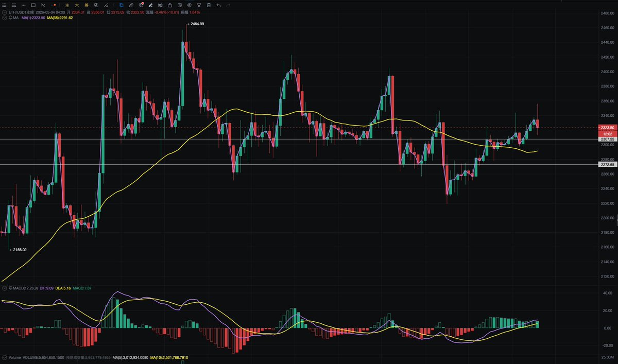Select the rectangle drawing tool
The width and height of the screenshot is (618, 364).
(33, 5)
